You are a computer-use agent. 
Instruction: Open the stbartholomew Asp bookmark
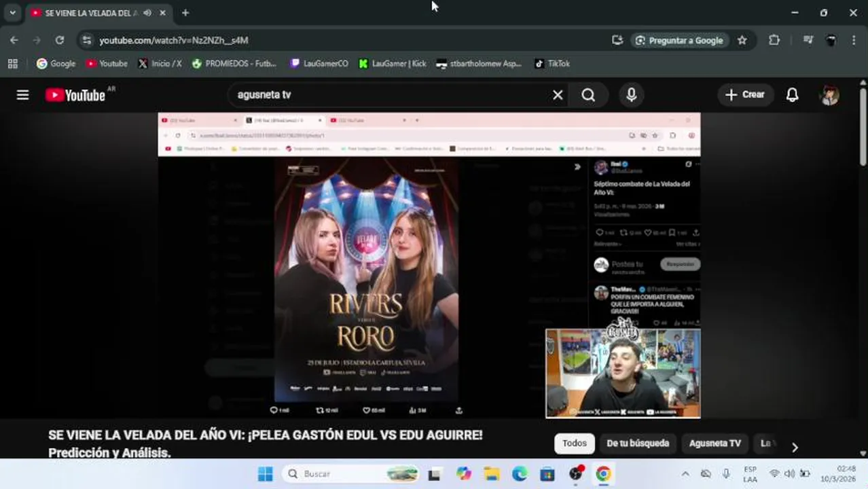(479, 63)
